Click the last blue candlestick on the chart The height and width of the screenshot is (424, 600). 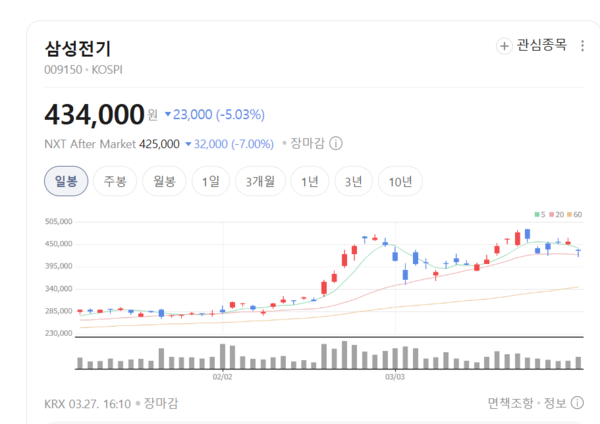(578, 251)
